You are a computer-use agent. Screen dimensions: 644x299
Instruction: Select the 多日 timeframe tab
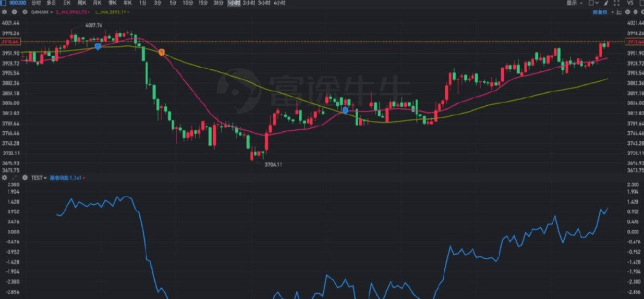(x=51, y=3)
